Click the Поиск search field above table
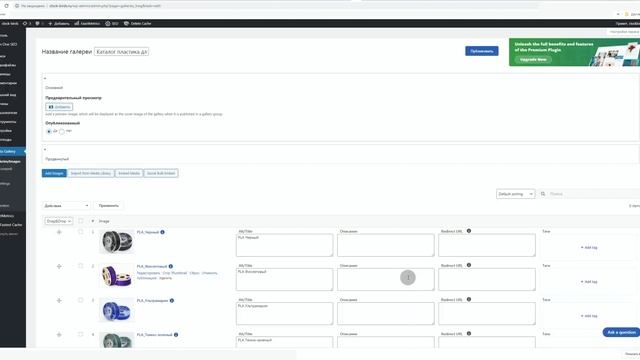This screenshot has height=360, width=640. click(594, 194)
